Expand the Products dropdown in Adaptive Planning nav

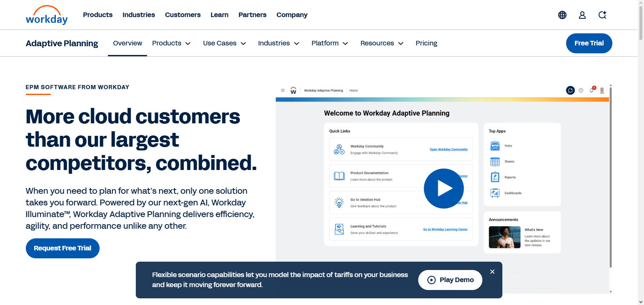coord(171,43)
